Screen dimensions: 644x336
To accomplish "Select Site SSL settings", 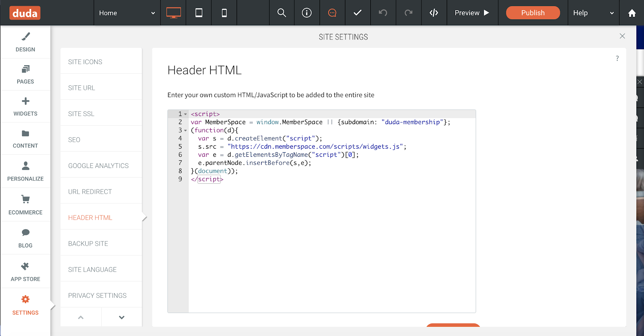I will point(101,114).
